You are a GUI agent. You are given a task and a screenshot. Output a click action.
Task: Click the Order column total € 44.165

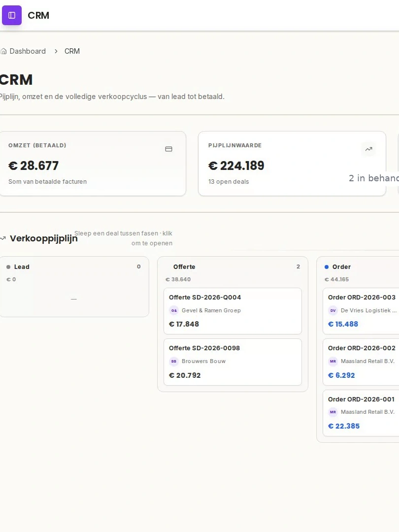coord(336,280)
